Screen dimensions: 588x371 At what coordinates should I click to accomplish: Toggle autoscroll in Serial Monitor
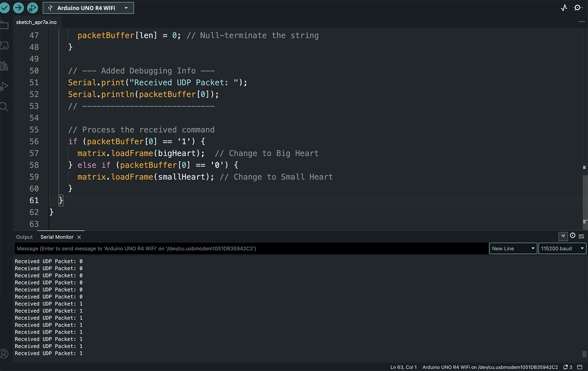coord(563,236)
